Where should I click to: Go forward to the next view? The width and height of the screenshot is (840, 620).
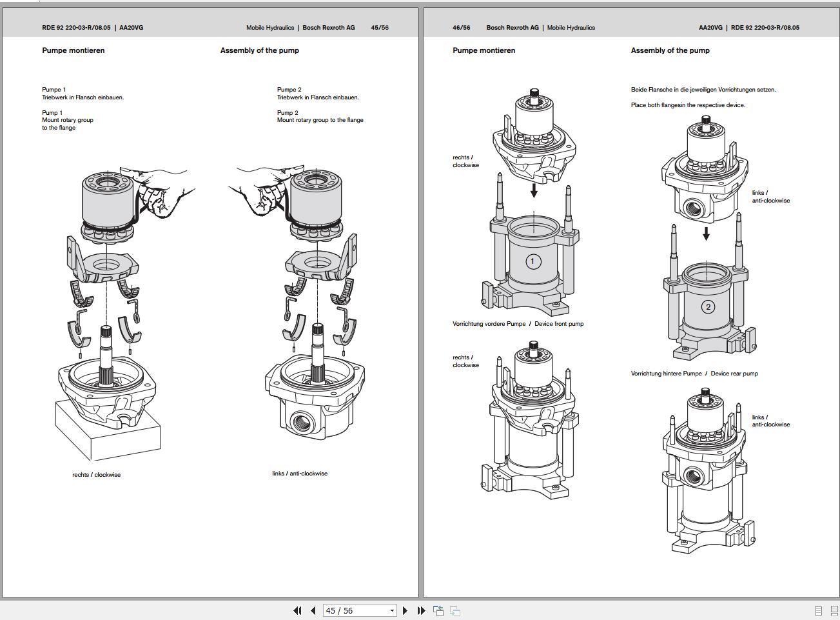pyautogui.click(x=456, y=610)
